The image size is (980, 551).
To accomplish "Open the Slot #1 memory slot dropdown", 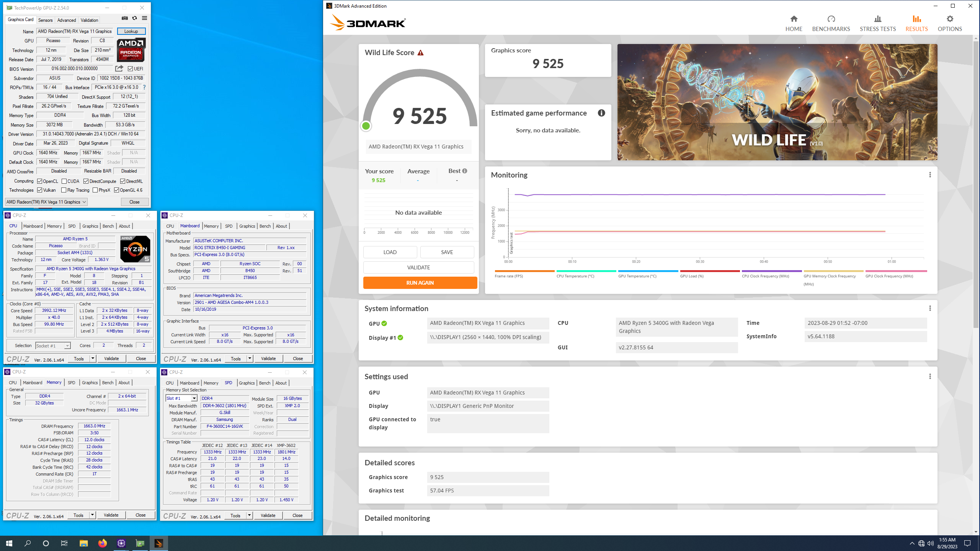I will (x=181, y=398).
